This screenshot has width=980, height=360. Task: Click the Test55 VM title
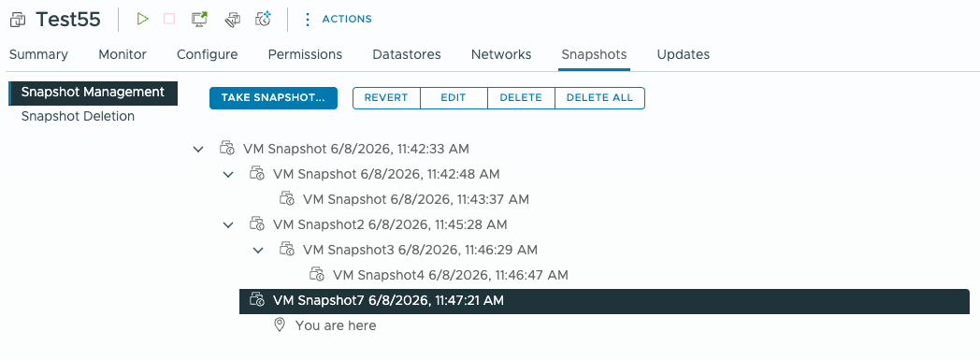[x=68, y=20]
